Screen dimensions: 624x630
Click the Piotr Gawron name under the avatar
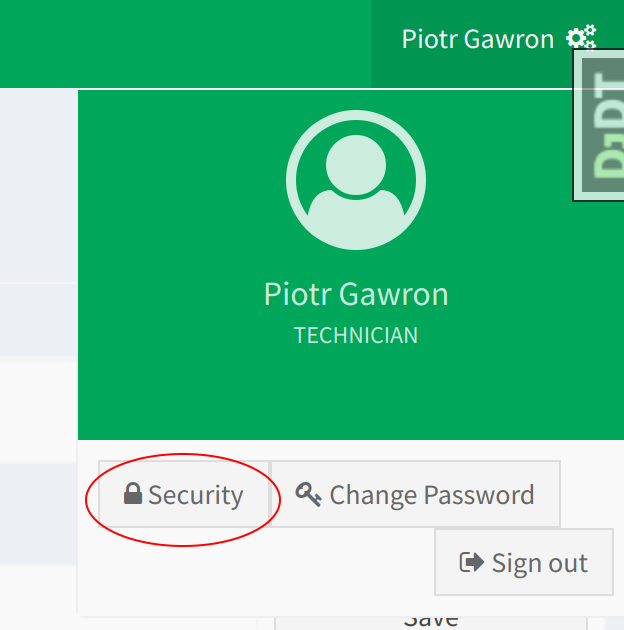[x=356, y=294]
